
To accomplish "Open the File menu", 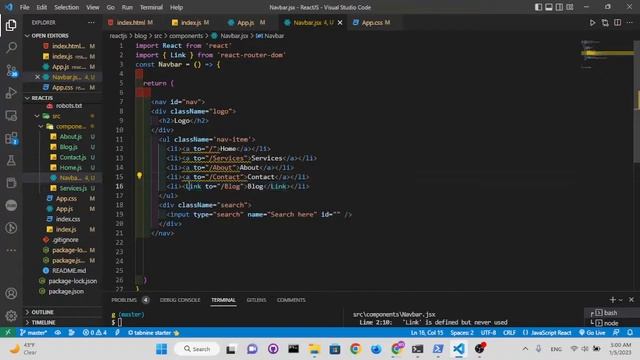I will click(24, 7).
